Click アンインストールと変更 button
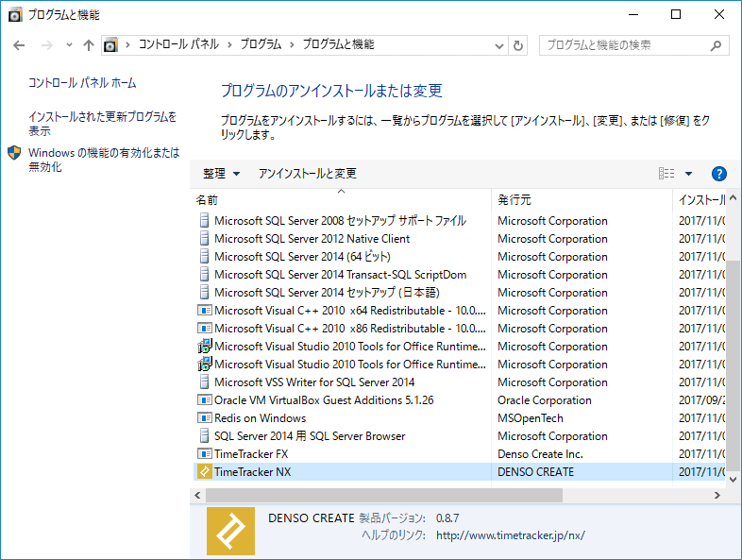742x560 pixels. click(307, 174)
